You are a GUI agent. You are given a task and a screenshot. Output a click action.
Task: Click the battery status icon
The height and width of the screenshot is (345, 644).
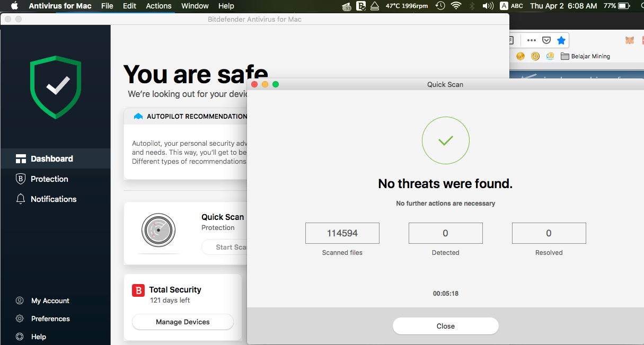pos(625,6)
